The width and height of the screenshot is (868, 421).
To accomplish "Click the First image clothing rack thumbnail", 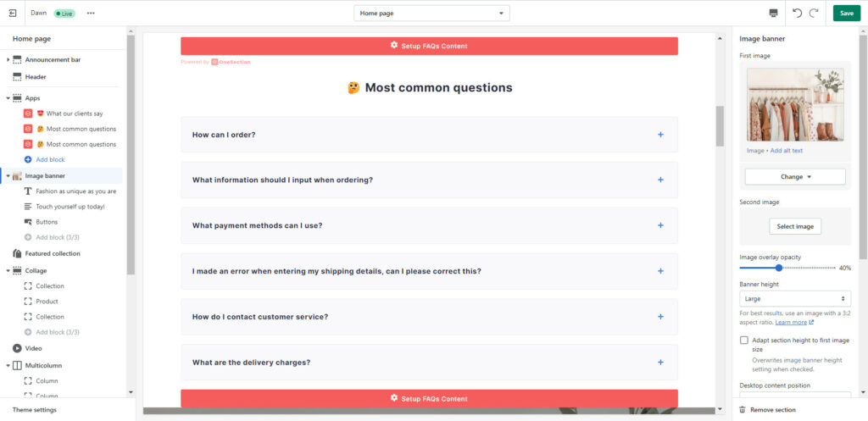I will pyautogui.click(x=795, y=104).
